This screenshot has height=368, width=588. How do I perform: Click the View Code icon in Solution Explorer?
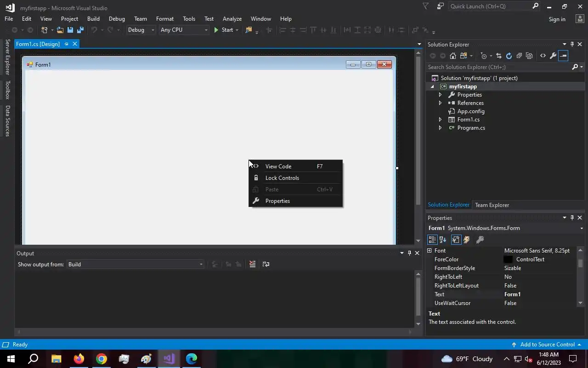[x=543, y=56]
